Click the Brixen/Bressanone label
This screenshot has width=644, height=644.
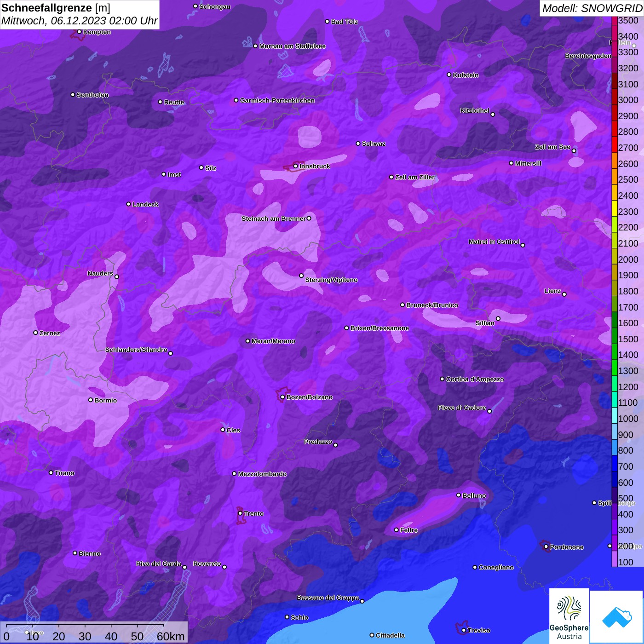(x=379, y=328)
